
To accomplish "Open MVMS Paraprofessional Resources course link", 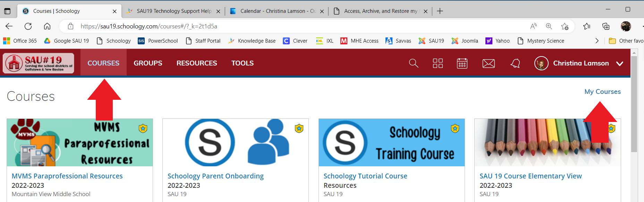I will click(x=67, y=176).
